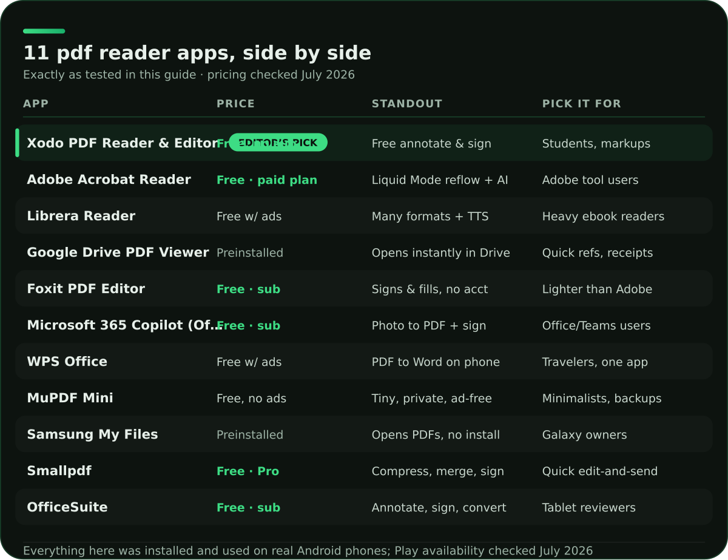Click 'Minimalists, backups' pick-it-for text
Screen dimensions: 728x560
(x=602, y=399)
